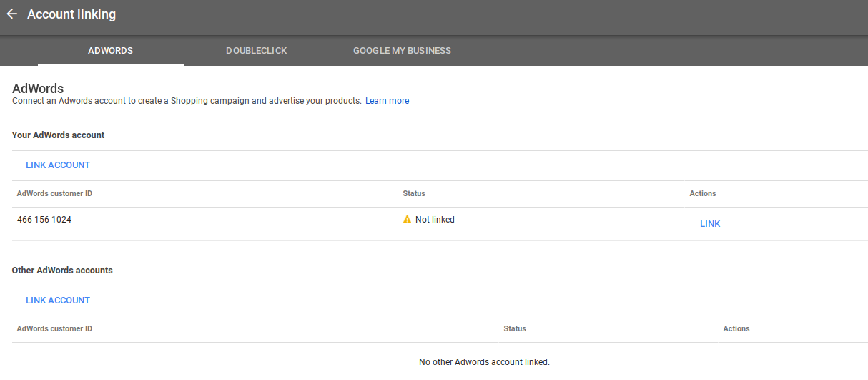The height and width of the screenshot is (380, 868).
Task: Click Status column header in Other accounts table
Action: coord(515,328)
